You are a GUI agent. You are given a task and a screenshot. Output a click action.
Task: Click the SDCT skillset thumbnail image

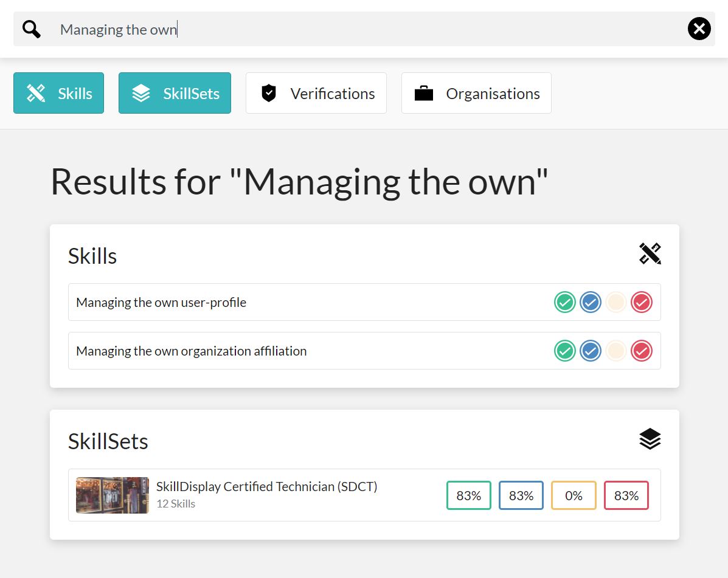pos(113,495)
